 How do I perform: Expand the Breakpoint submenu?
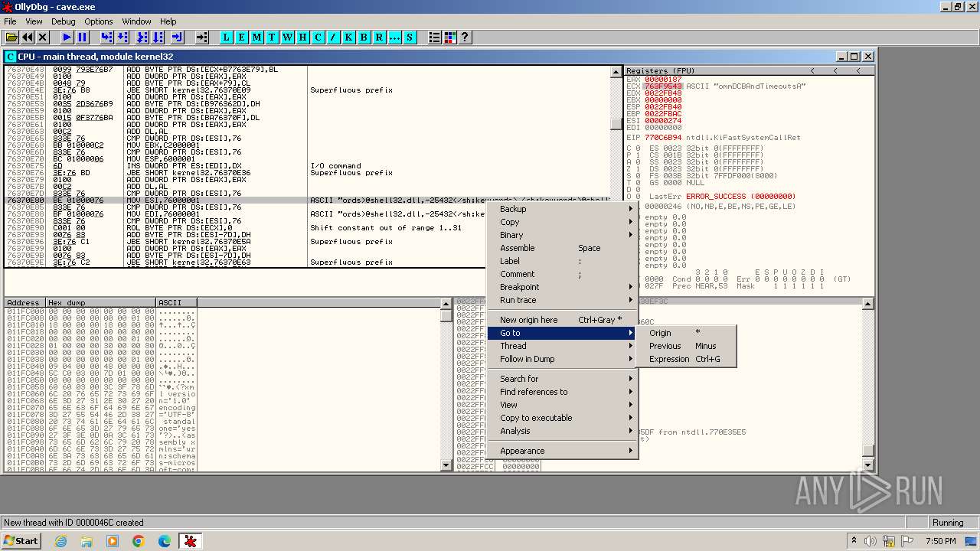click(563, 287)
